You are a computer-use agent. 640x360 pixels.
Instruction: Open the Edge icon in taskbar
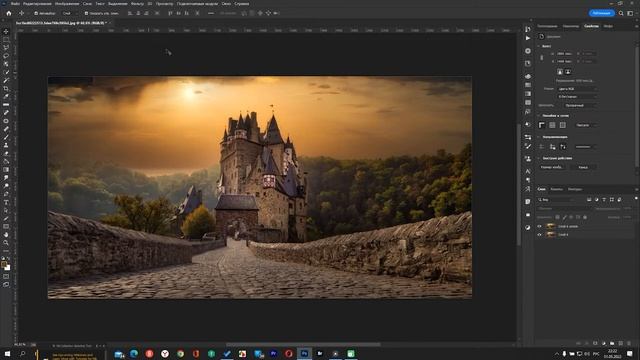pos(134,353)
